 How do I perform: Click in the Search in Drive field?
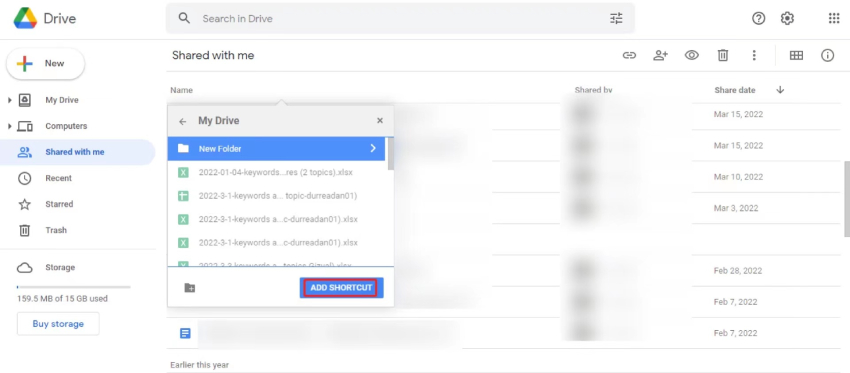400,18
